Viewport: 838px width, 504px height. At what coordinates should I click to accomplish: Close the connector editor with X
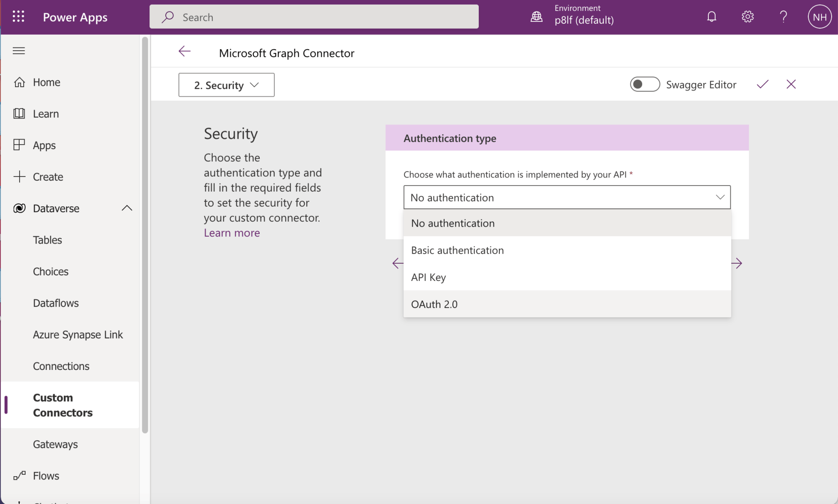(x=791, y=84)
